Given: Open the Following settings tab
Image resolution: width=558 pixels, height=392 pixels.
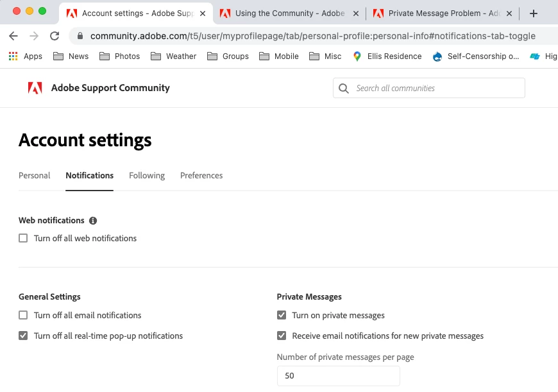Looking at the screenshot, I should coord(147,176).
